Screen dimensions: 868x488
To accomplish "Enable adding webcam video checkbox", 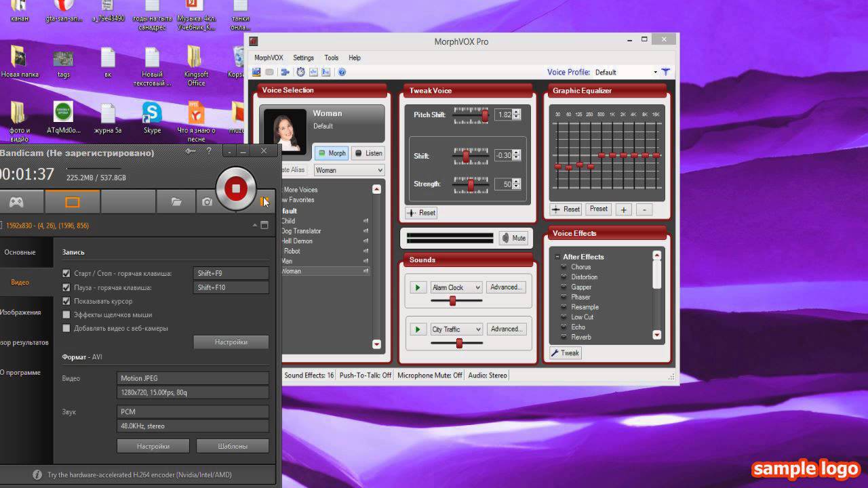I will tap(66, 328).
